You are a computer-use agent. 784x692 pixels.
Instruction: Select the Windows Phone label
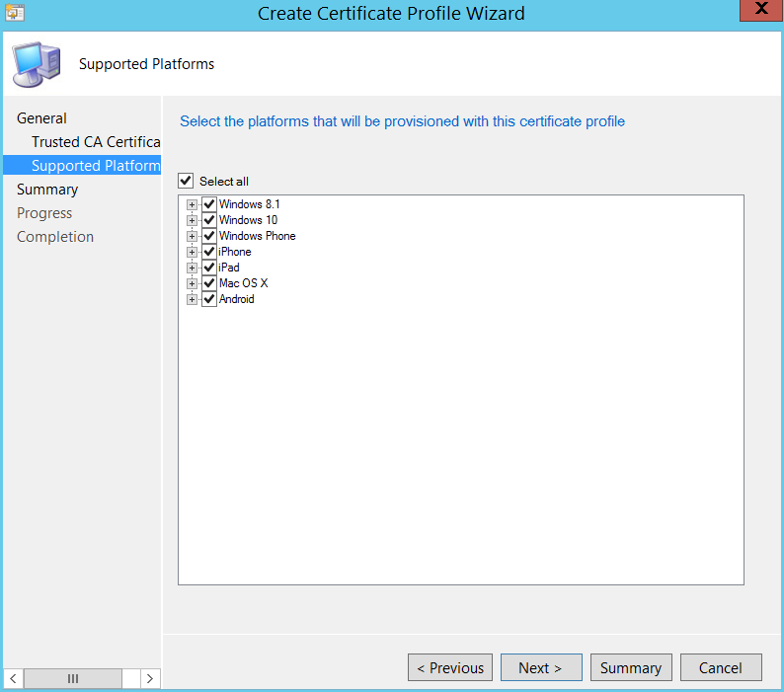[257, 236]
